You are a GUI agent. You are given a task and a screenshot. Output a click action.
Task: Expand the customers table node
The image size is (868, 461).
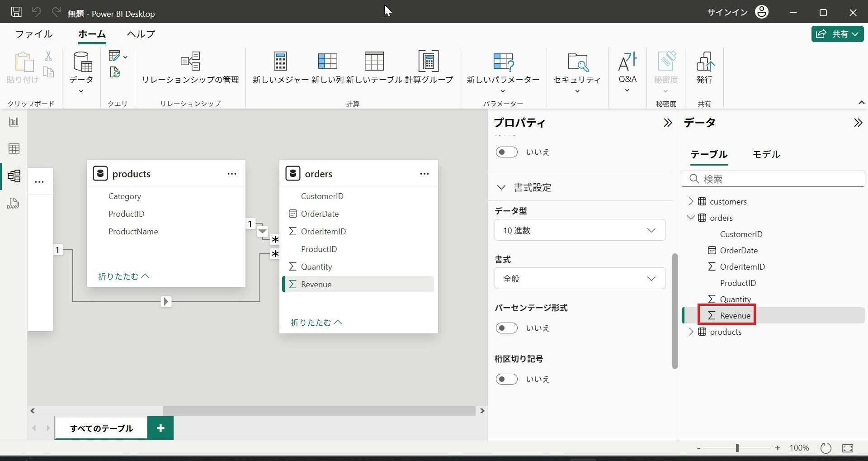690,201
